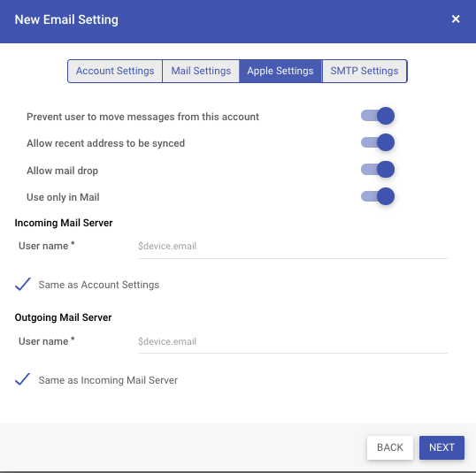
Task: Focus the Incoming Mail Server user name field
Action: coord(293,246)
